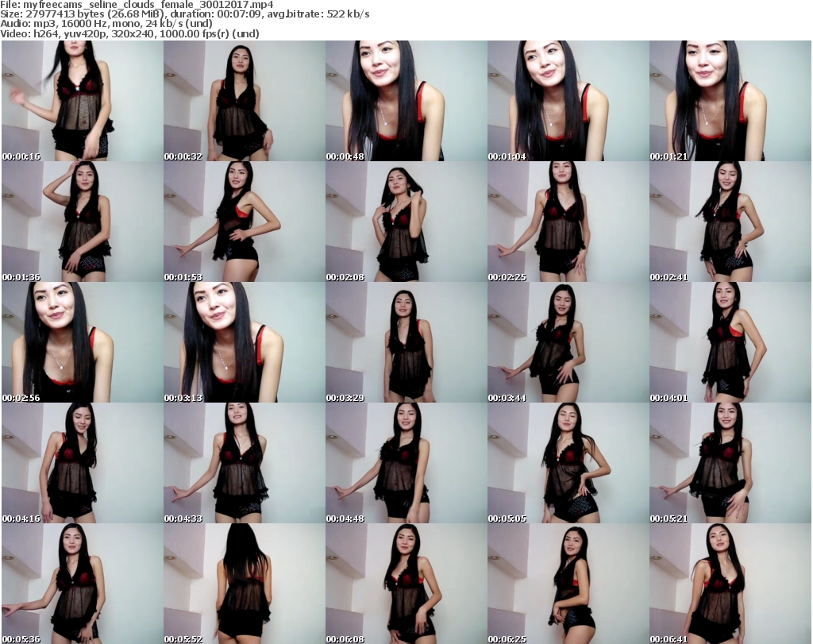
Task: Open the frame stamped 00:02:56
Action: (83, 342)
